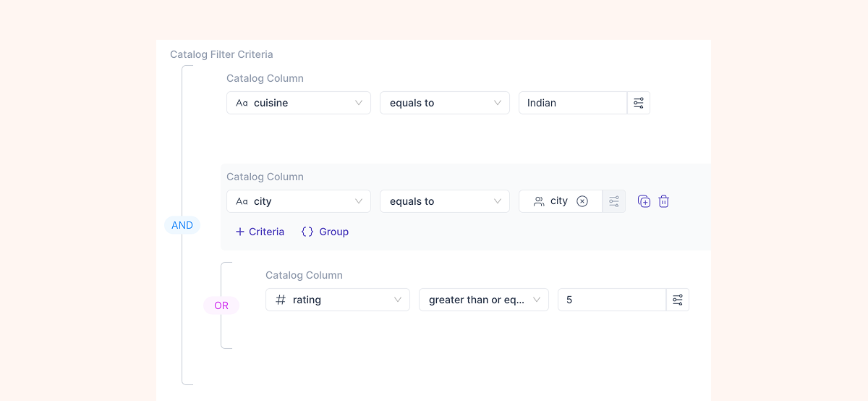This screenshot has height=401, width=868.
Task: Toggle the OR logical operator badge
Action: (221, 305)
